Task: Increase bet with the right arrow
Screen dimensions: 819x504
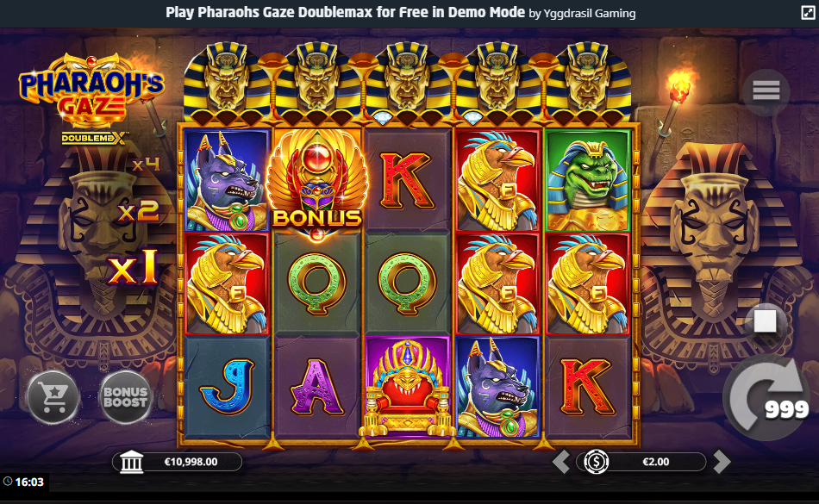Action: (x=722, y=462)
